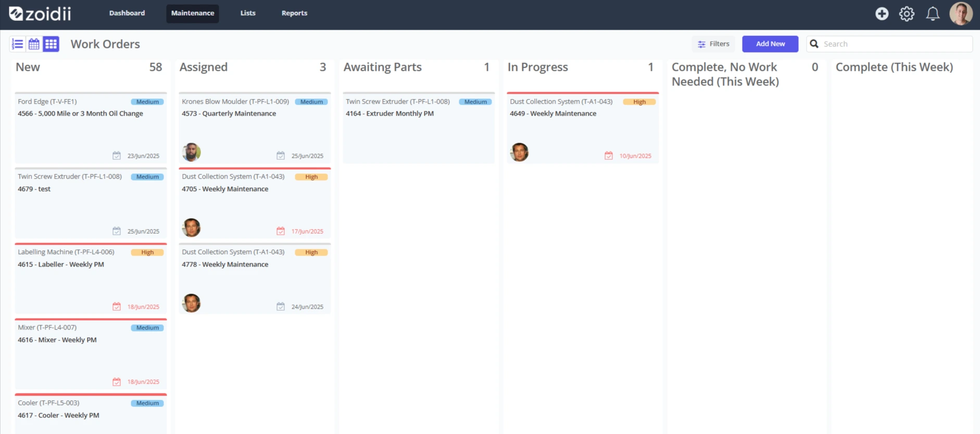Click the Add New button
The image size is (980, 434).
click(770, 44)
